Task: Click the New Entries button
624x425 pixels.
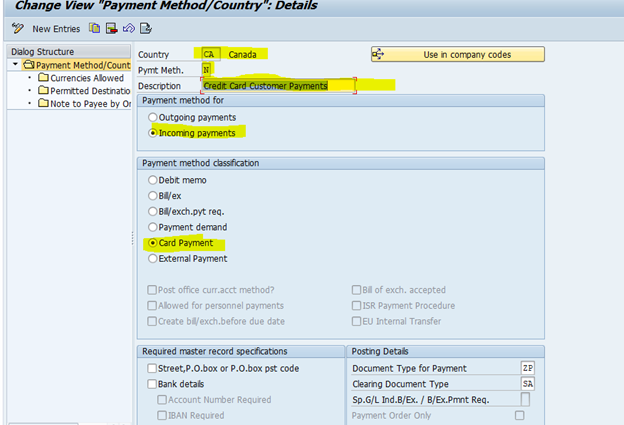Action: coord(55,28)
